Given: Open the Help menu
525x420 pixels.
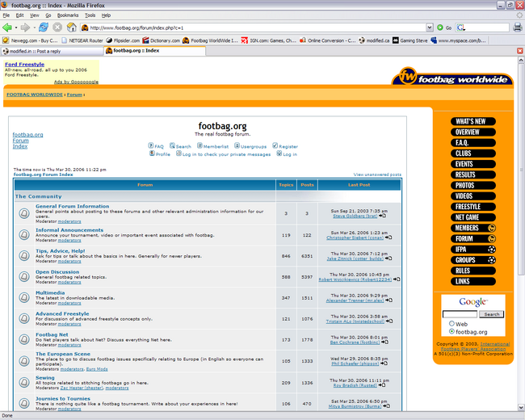Looking at the screenshot, I should pyautogui.click(x=106, y=15).
